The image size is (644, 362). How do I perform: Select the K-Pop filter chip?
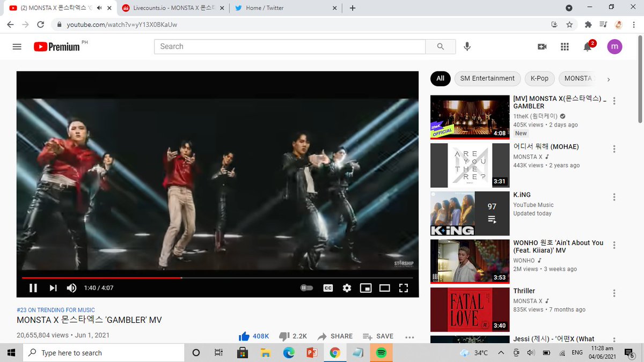pos(539,78)
